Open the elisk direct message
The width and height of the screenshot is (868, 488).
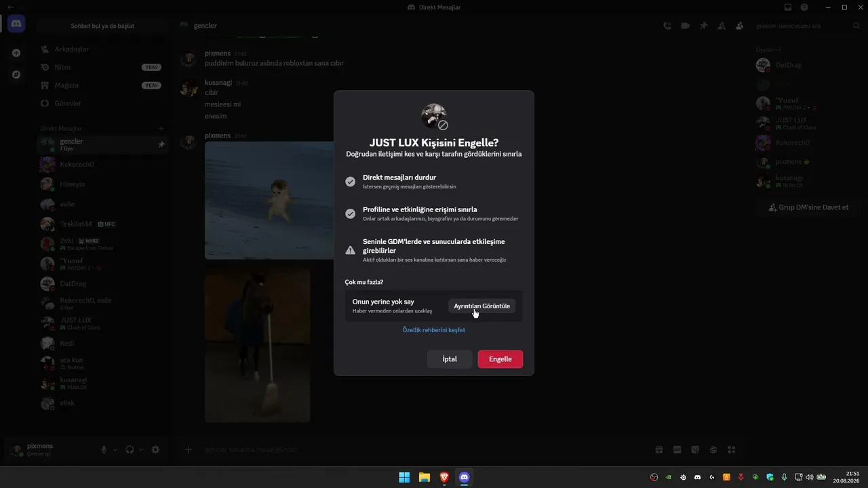pyautogui.click(x=102, y=403)
